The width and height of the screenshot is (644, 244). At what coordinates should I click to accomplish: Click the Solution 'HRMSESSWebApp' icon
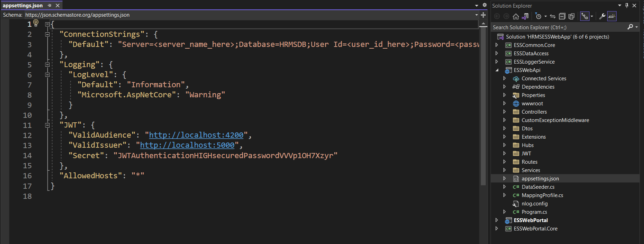click(501, 37)
